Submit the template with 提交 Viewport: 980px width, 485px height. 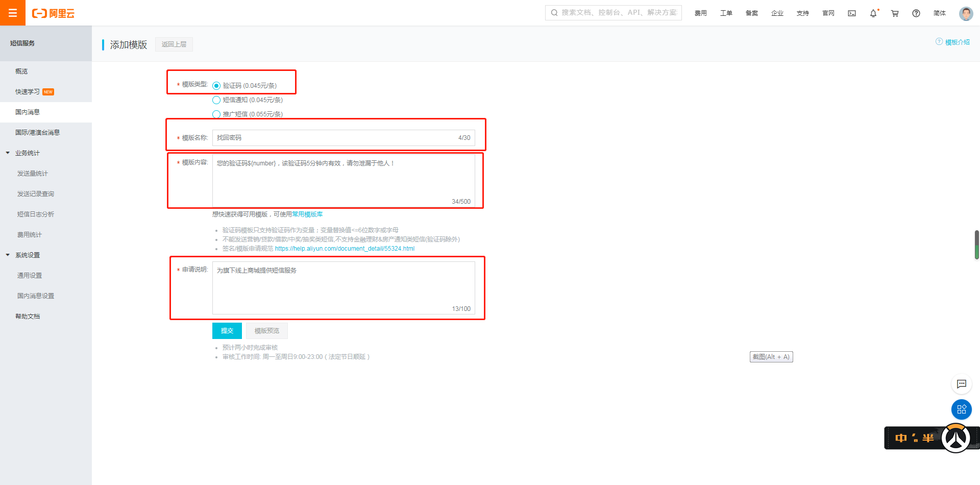coord(227,331)
